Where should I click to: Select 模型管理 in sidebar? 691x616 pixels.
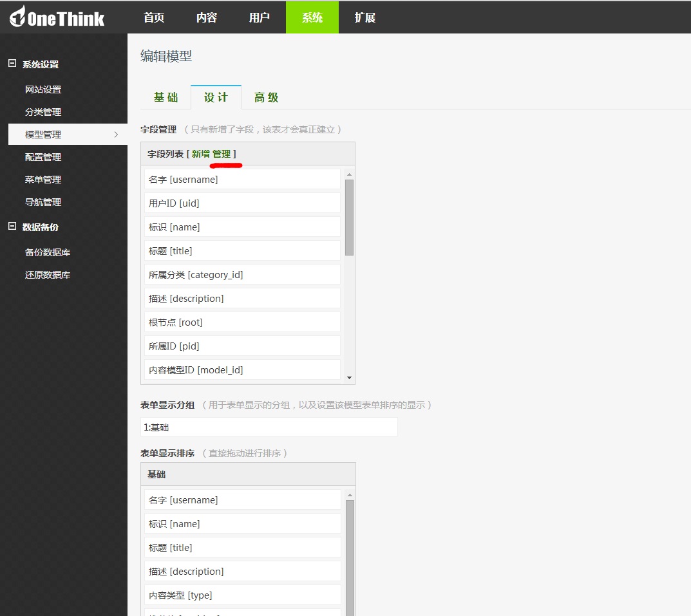point(68,135)
